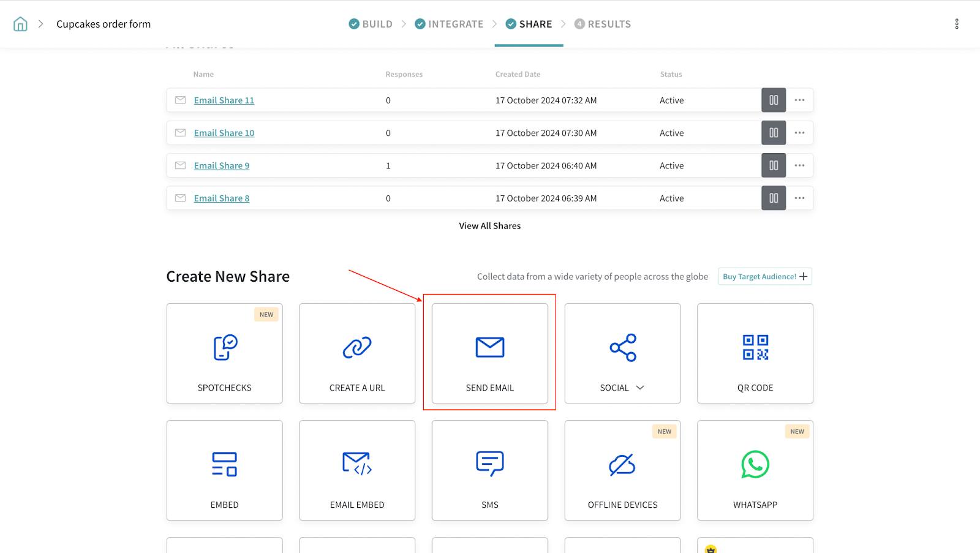Open the WhatsApp share option
Viewport: 980px width, 553px height.
coord(755,464)
